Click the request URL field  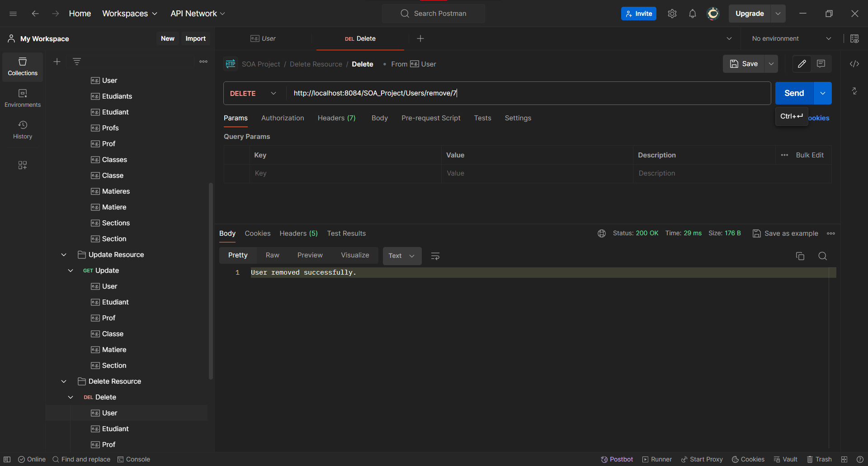(528, 93)
